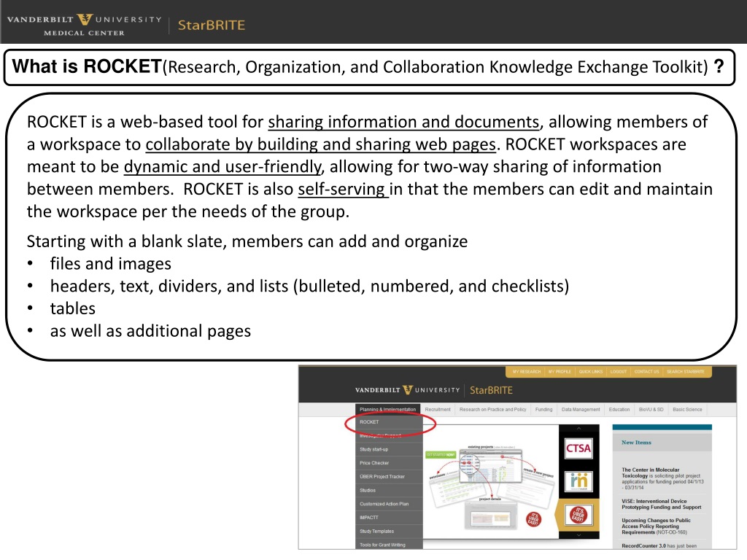Click the underlined 'dynamic and user-friendly' text
747x560 pixels.
point(223,167)
